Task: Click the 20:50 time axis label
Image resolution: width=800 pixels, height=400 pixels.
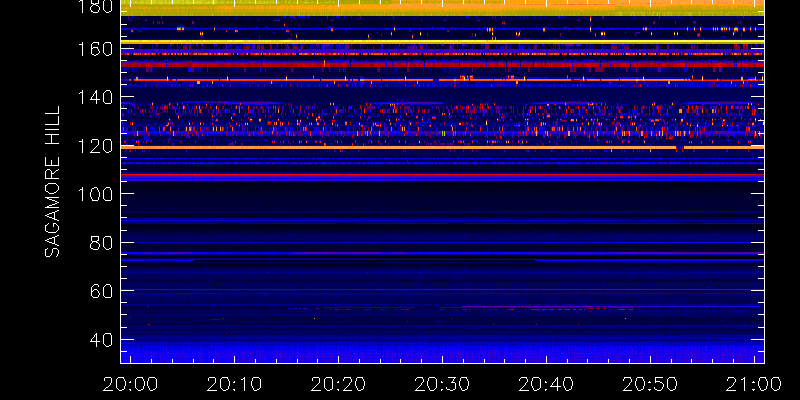Action: pos(649,384)
